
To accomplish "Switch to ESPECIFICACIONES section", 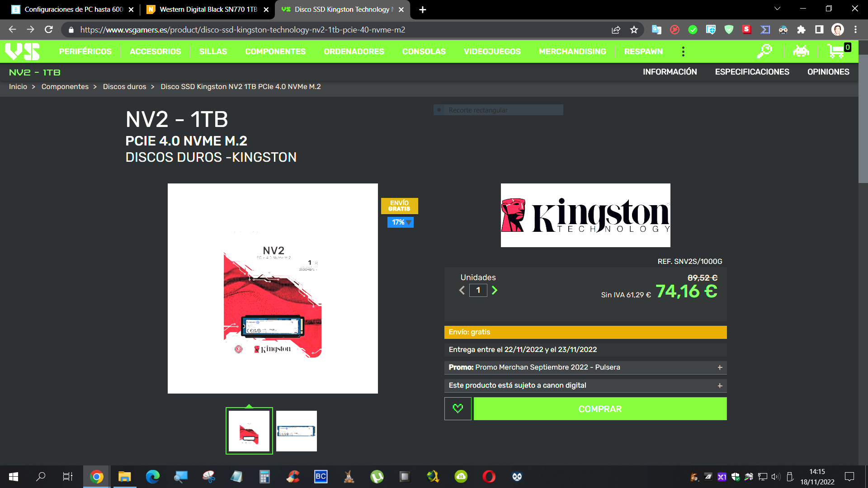I will (752, 72).
